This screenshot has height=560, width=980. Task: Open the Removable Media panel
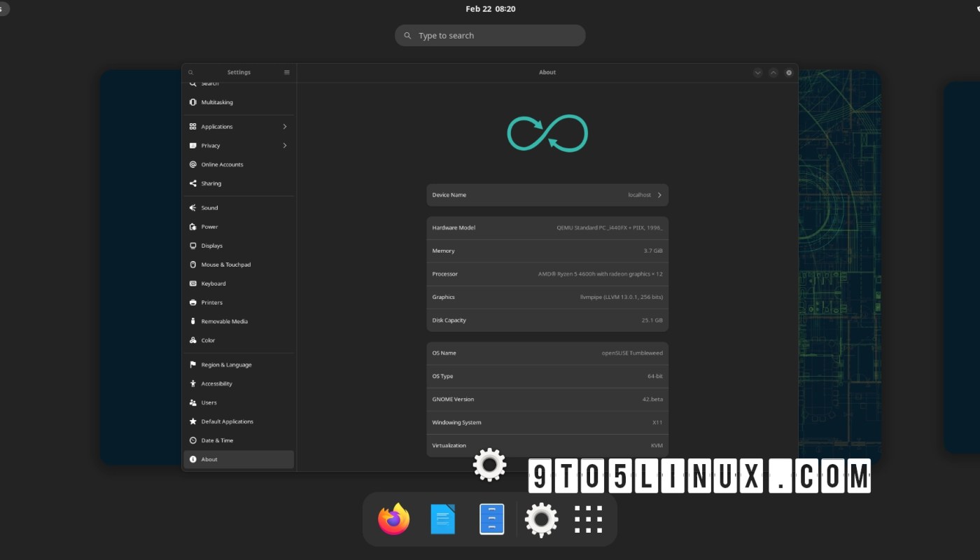pyautogui.click(x=239, y=321)
